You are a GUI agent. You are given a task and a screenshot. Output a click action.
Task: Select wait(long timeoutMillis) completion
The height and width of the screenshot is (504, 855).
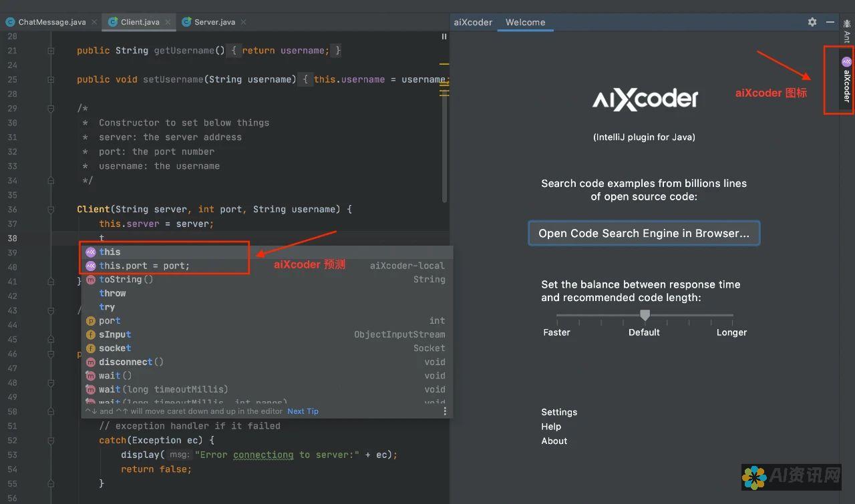click(267, 389)
